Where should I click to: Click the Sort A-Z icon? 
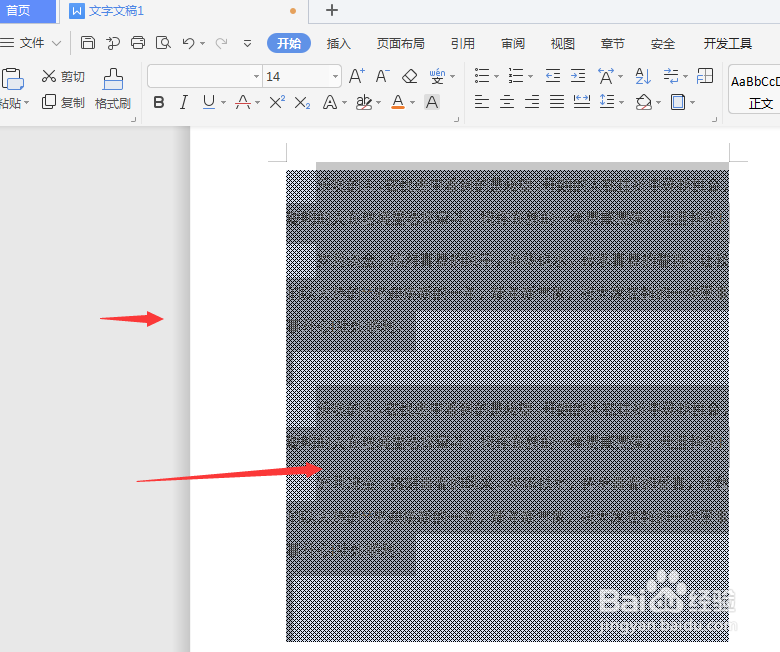click(x=643, y=76)
